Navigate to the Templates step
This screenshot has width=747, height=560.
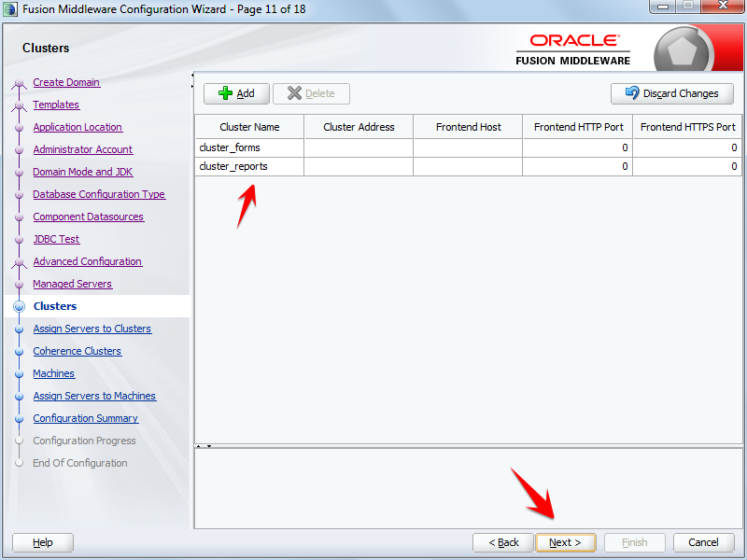(x=56, y=105)
